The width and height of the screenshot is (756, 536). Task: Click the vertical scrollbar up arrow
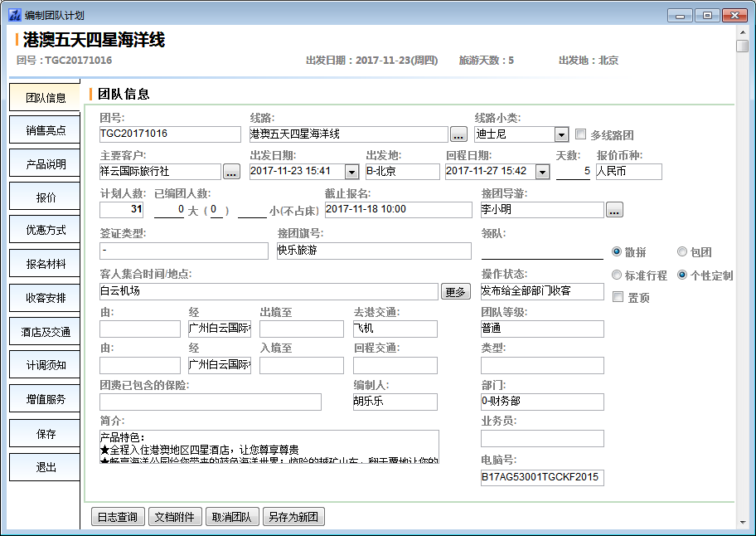tap(743, 33)
